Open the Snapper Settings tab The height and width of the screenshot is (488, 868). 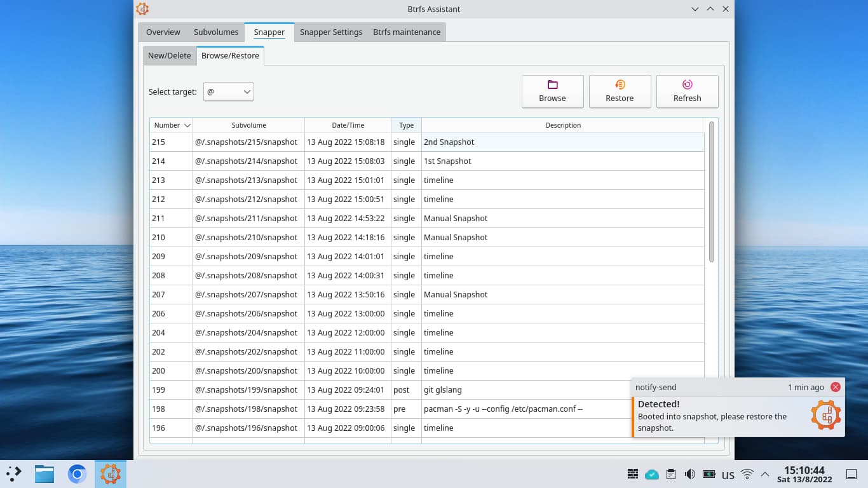click(331, 32)
